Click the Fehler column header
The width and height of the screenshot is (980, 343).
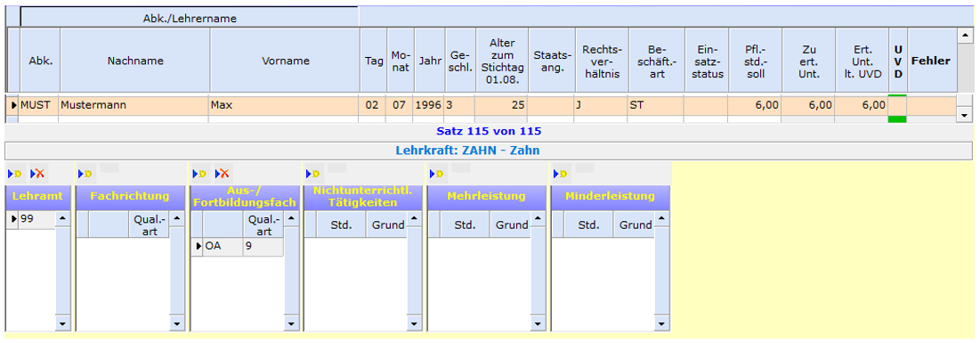tap(931, 61)
